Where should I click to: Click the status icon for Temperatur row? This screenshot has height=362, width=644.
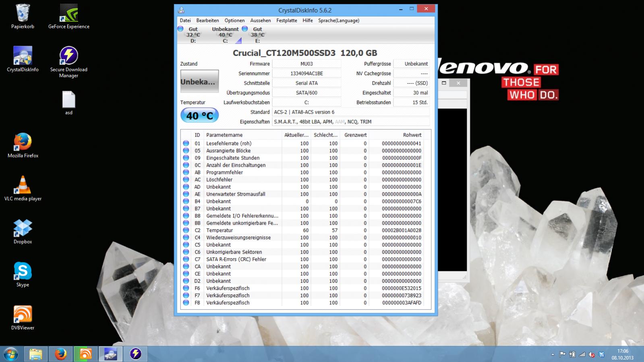click(186, 230)
